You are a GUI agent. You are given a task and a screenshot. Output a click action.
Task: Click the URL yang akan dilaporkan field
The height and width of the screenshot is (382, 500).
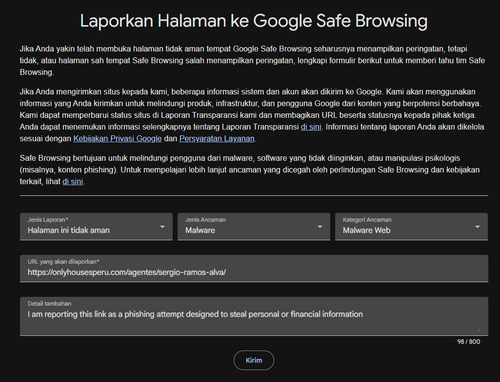[254, 269]
